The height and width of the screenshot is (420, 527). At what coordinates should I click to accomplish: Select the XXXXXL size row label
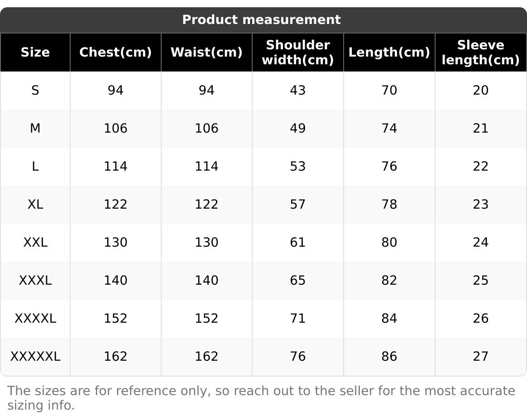[x=35, y=357]
